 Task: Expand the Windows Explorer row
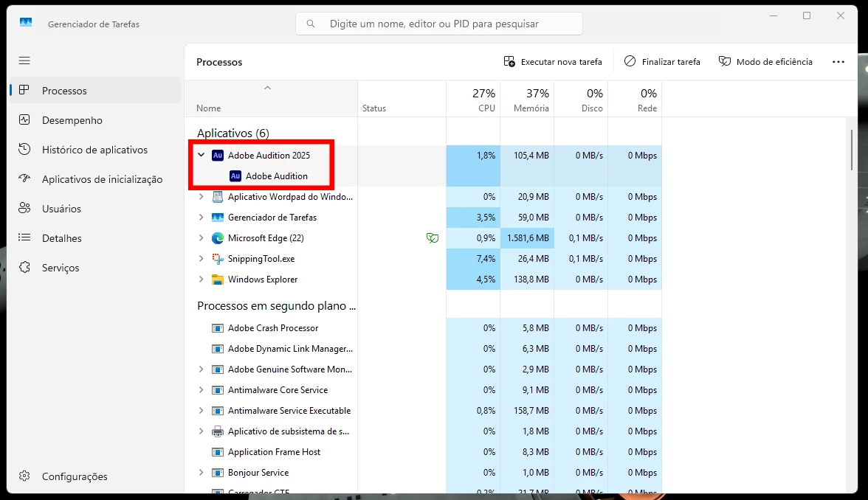[201, 279]
